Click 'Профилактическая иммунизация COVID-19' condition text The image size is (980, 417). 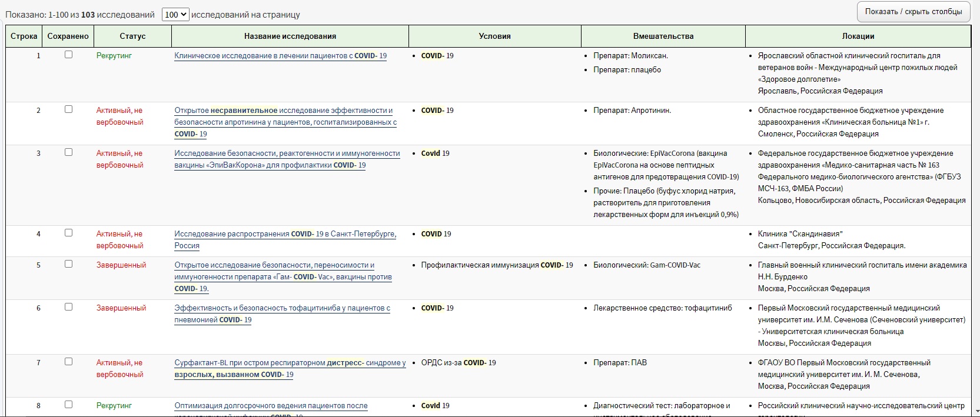coord(497,265)
